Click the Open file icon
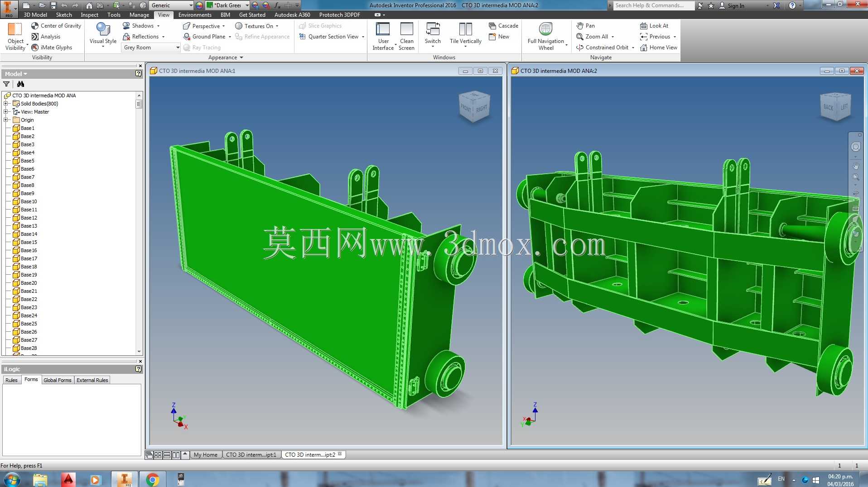 (42, 5)
